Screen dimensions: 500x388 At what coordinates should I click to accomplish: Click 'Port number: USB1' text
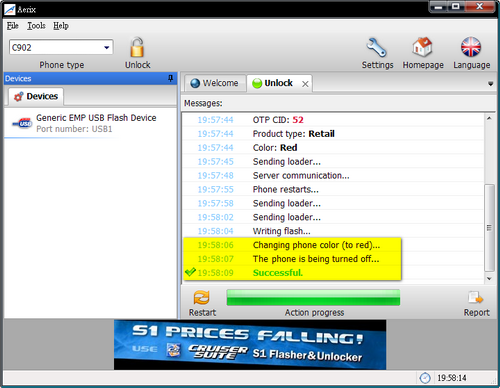point(74,129)
